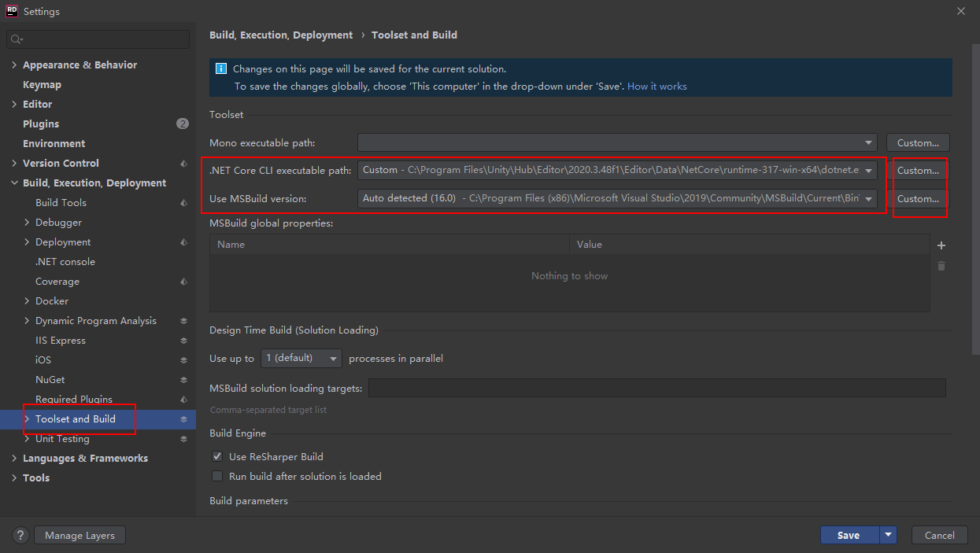Open the IIS Express settings page
This screenshot has width=980, height=553.
point(61,341)
